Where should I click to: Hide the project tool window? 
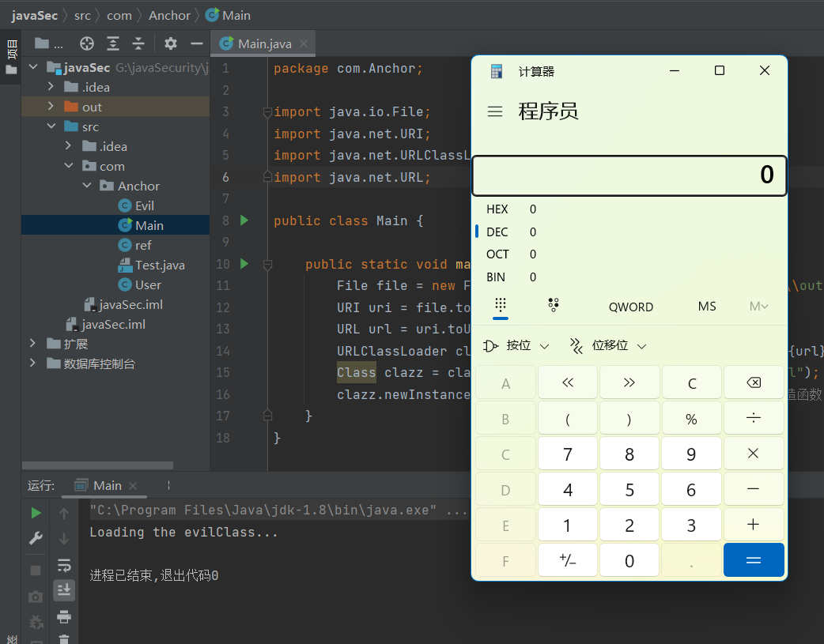coord(197,43)
